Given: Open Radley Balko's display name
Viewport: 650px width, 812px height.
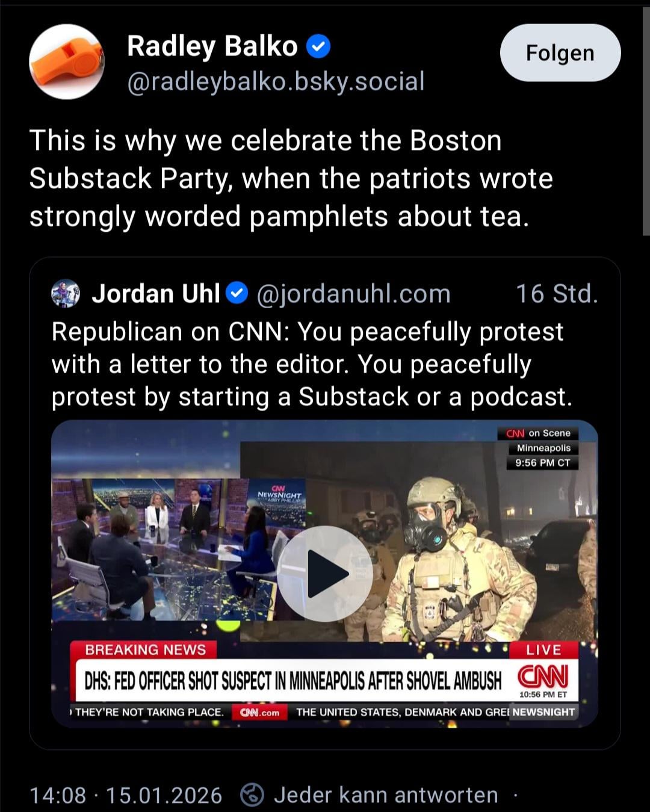Looking at the screenshot, I should click(x=212, y=46).
